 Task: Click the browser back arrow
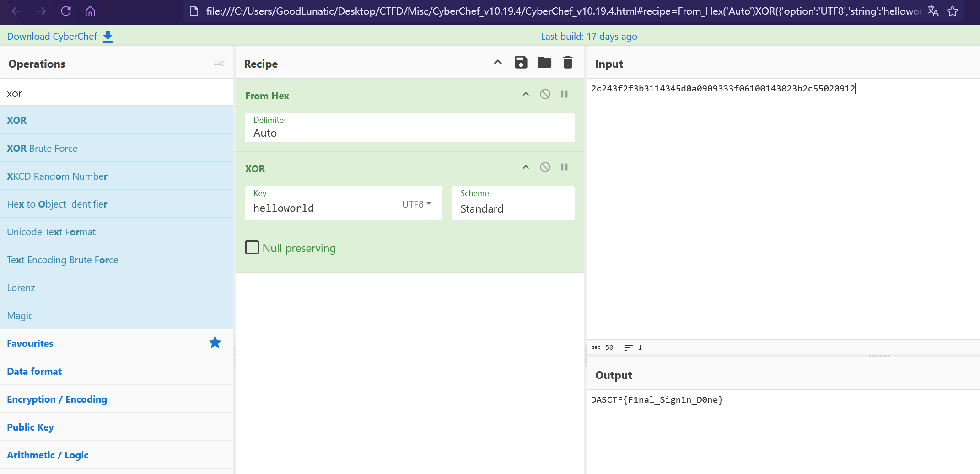pos(16,11)
